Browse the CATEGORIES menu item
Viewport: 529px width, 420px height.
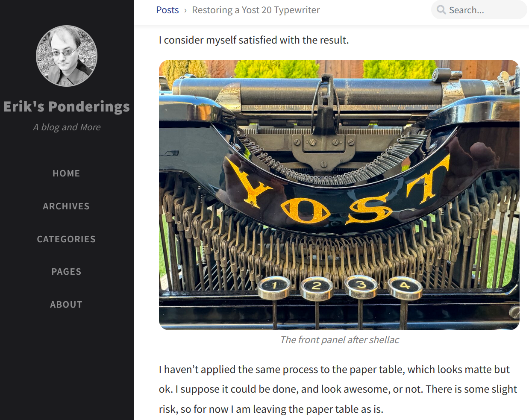(x=66, y=239)
